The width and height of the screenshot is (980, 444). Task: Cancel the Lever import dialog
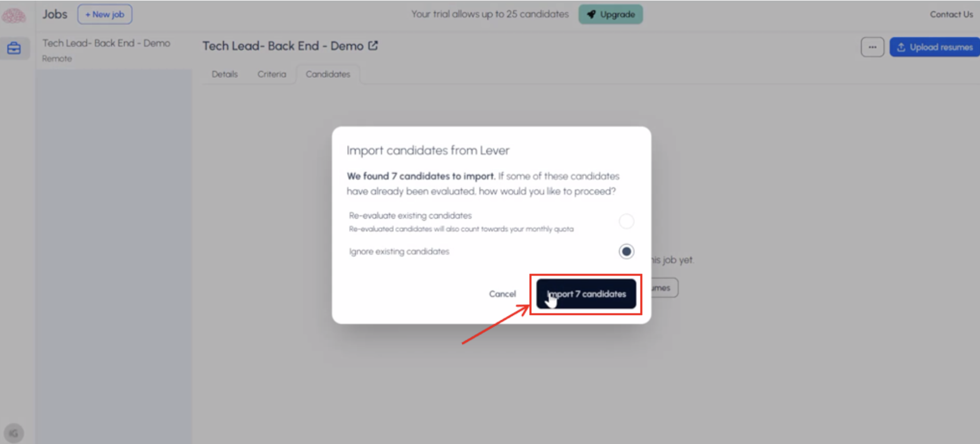502,294
